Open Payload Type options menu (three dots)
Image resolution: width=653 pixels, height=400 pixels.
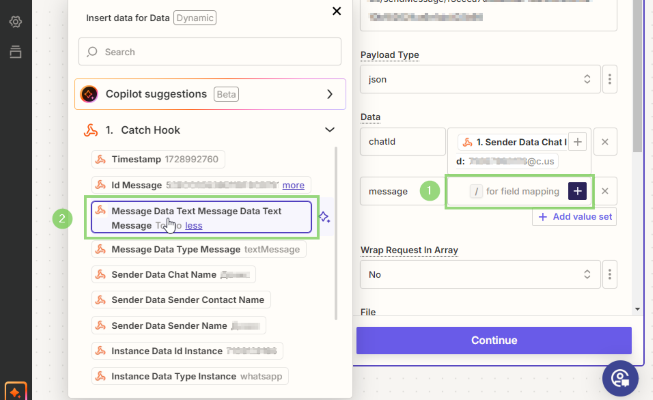click(609, 78)
